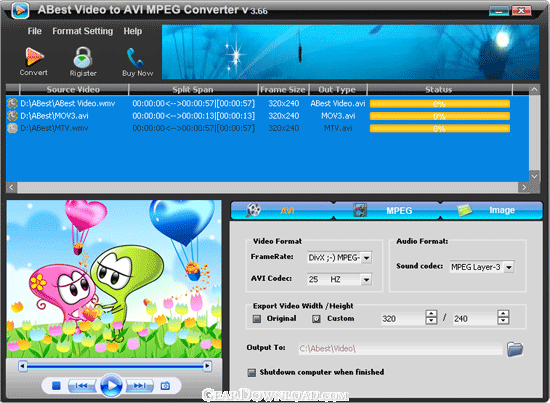Stop playback with the square button

click(56, 385)
